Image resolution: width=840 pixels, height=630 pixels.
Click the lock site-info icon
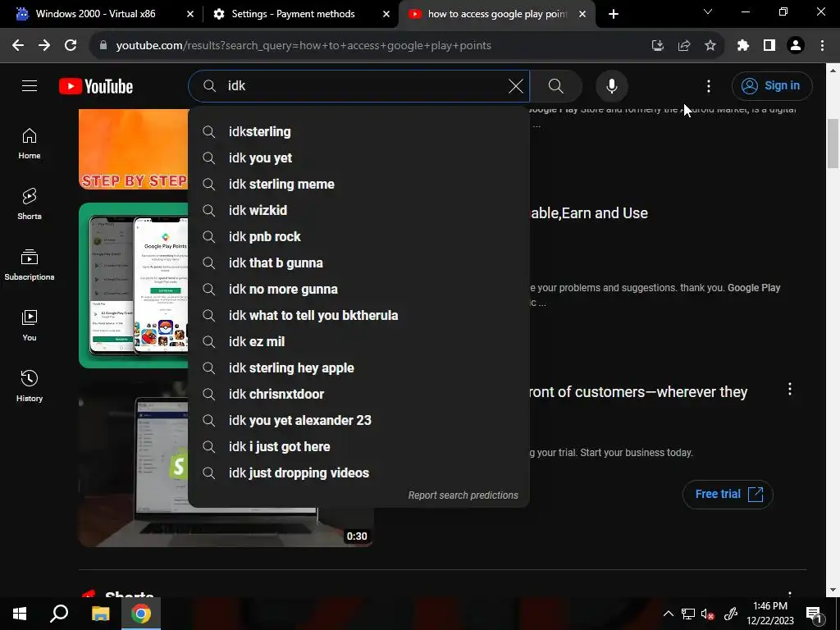(103, 45)
